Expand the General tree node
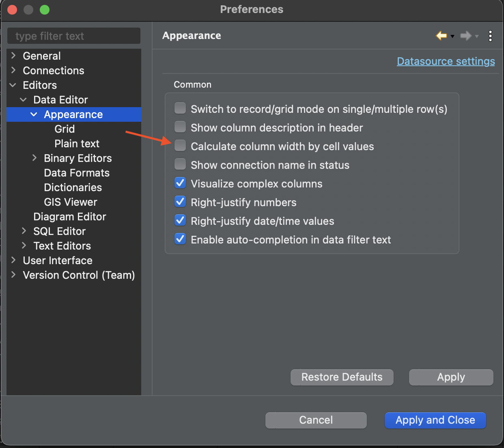Screen dimensions: 504x448 click(13, 56)
